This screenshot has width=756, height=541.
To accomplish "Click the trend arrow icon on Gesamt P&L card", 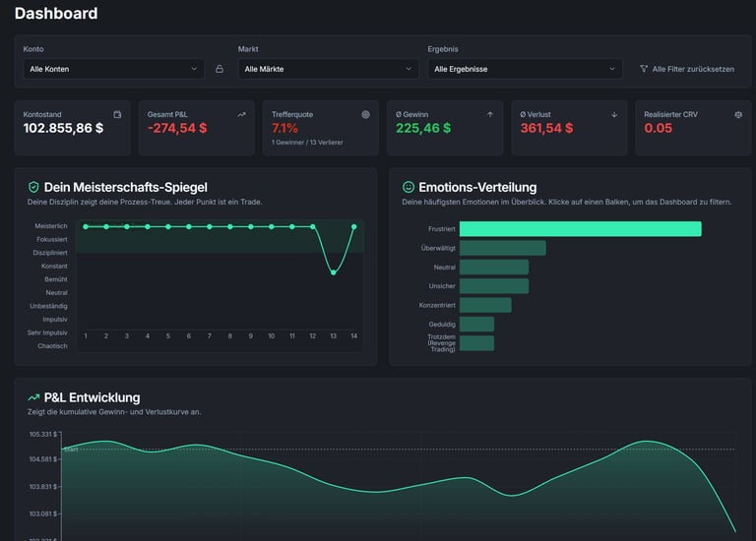I will [x=241, y=115].
